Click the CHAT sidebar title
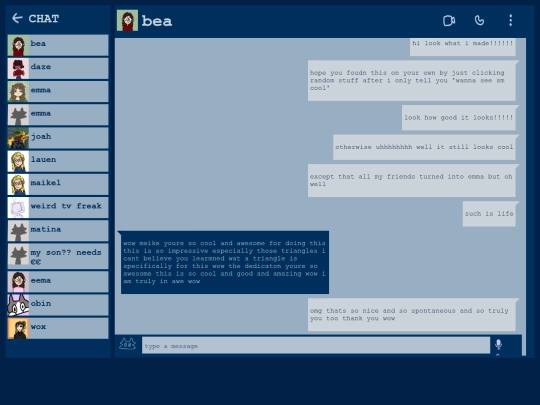This screenshot has width=540, height=405. [44, 18]
